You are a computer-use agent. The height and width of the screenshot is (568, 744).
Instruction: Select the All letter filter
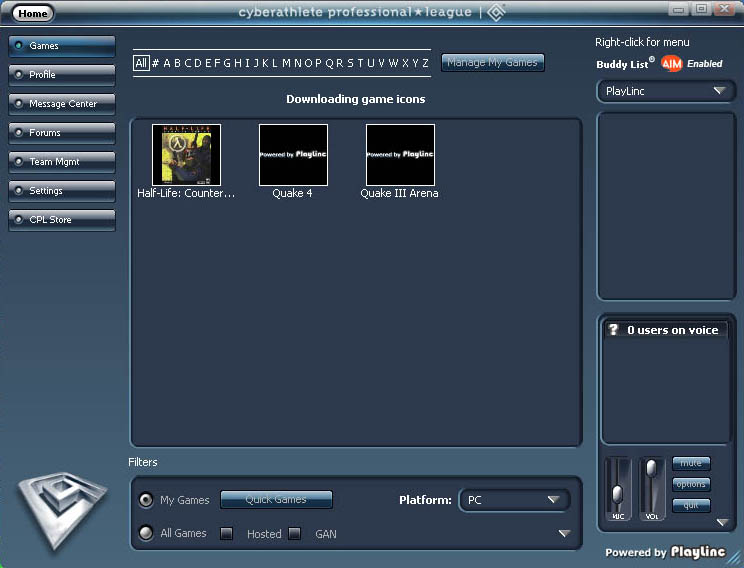pos(141,63)
